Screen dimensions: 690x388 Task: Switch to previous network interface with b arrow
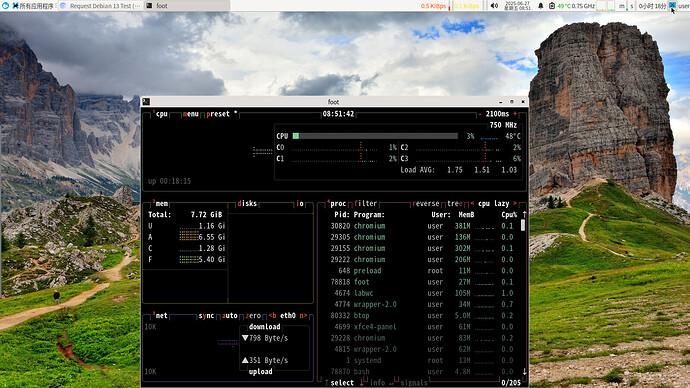[272, 315]
